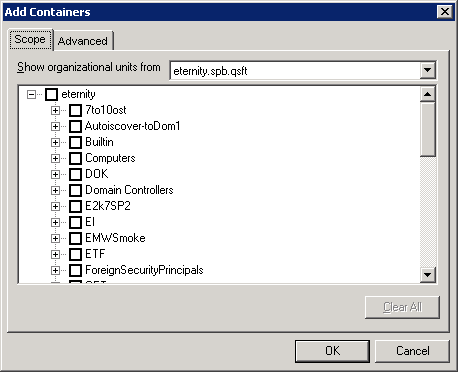This screenshot has width=458, height=372.
Task: Select the Computers label
Action: tap(110, 158)
